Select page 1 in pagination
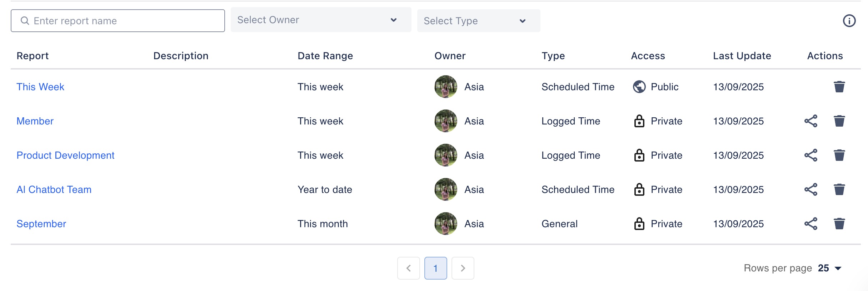Screen dimensions: 868x291 point(435,268)
